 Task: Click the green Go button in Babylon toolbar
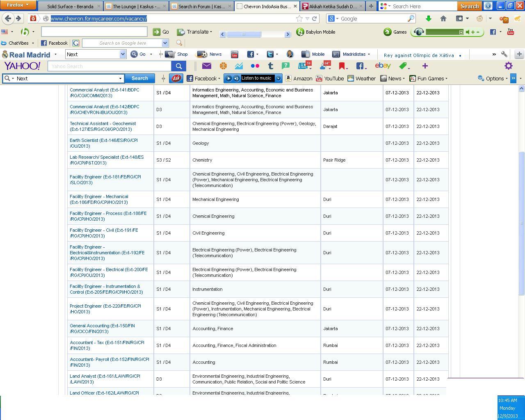tap(161, 32)
